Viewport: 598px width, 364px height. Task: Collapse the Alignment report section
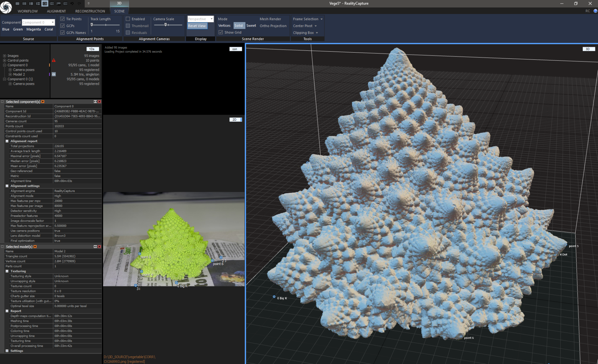(7, 141)
